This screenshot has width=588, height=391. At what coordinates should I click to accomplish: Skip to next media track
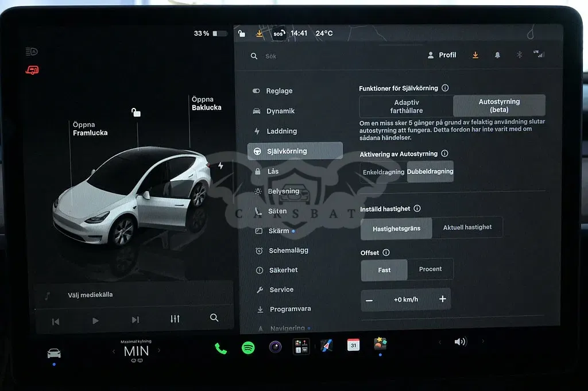point(136,320)
